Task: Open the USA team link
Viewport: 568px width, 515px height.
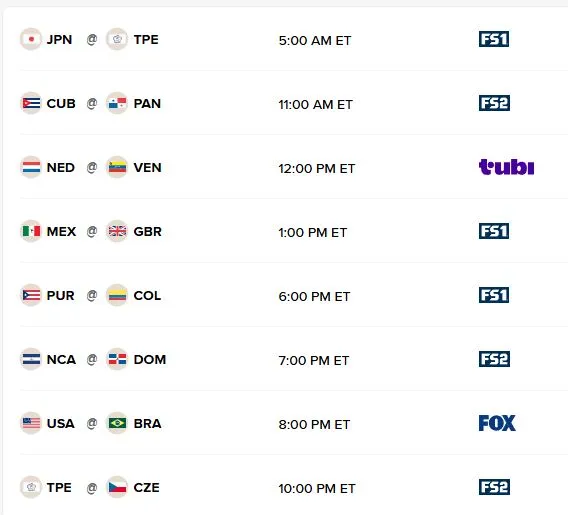Action: (60, 423)
